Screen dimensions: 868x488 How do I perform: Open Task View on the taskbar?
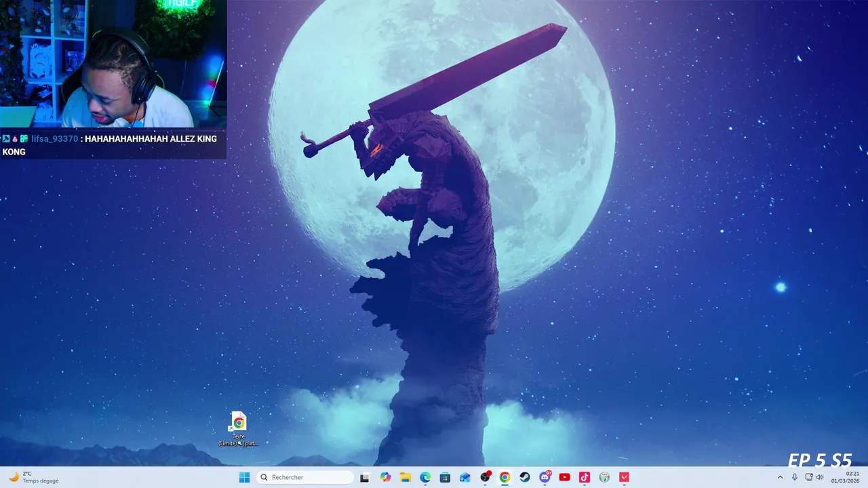pos(365,477)
